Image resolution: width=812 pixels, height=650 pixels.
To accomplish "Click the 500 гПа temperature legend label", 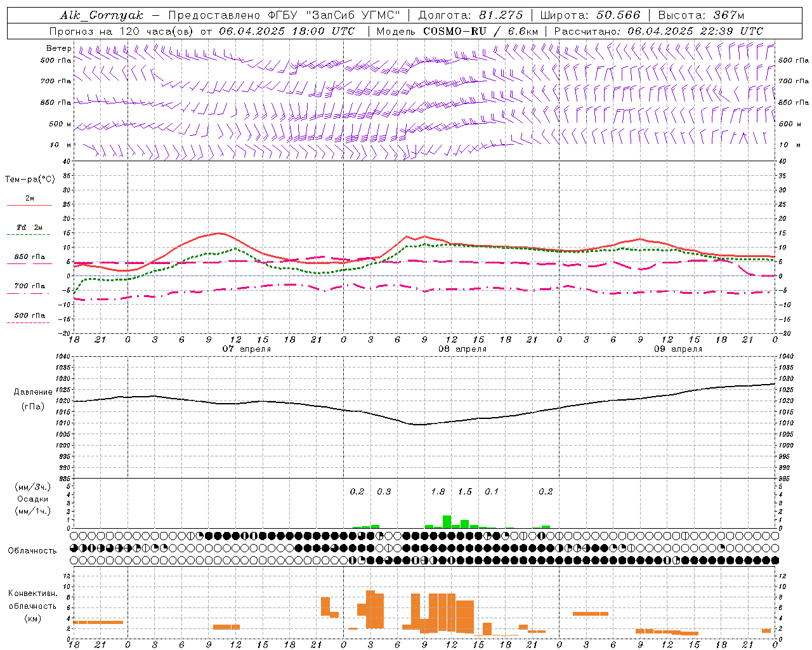I will pos(30,315).
